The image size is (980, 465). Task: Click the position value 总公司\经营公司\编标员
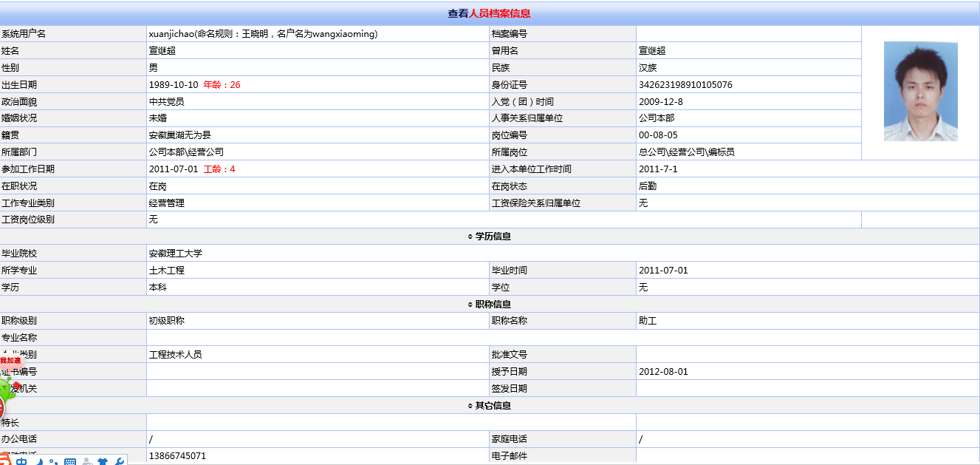click(x=687, y=152)
